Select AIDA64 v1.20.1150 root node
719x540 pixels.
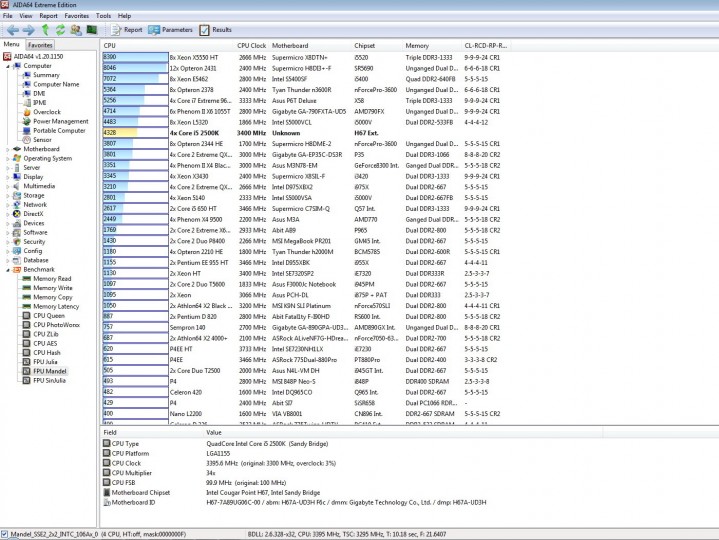tap(38, 56)
